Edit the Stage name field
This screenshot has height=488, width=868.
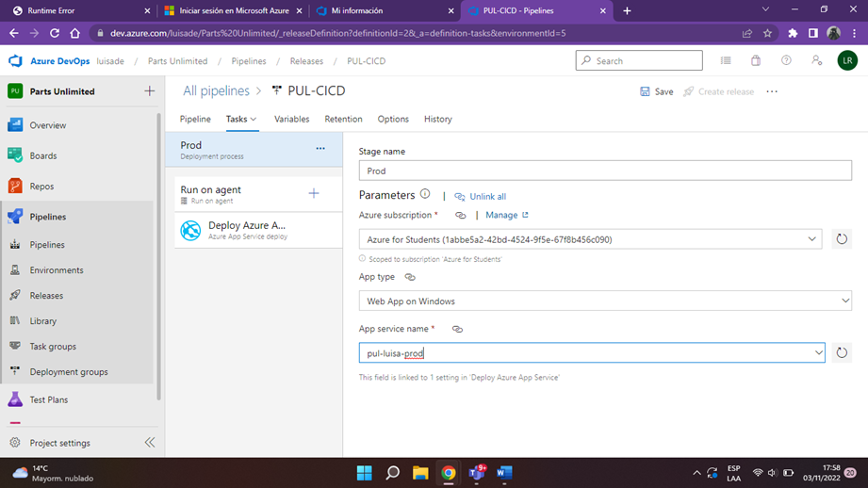click(x=605, y=171)
